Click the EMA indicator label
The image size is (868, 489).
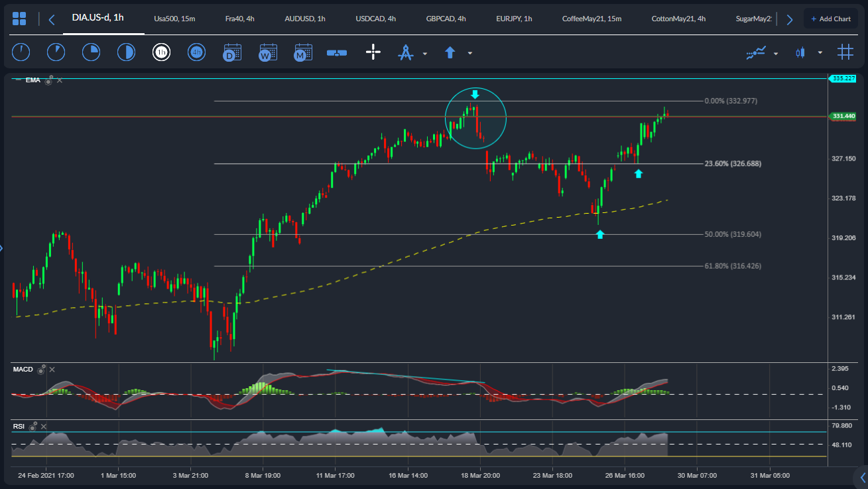(x=33, y=80)
